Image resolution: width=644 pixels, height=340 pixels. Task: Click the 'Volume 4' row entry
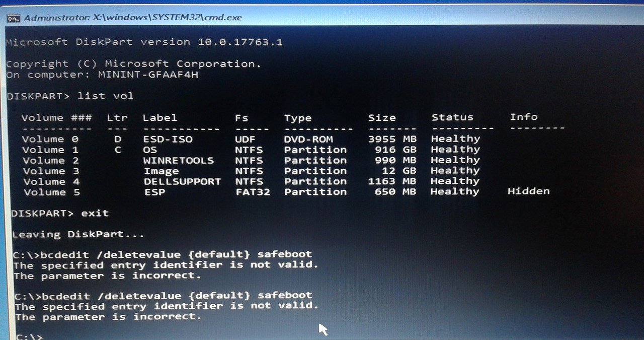click(51, 182)
